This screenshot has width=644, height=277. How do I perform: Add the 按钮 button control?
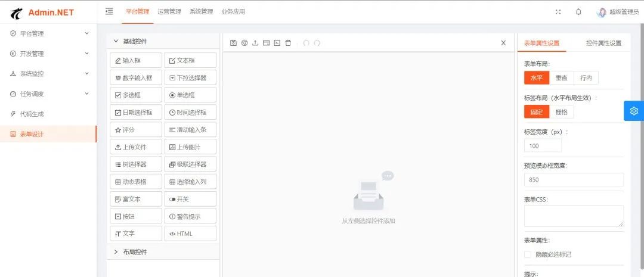[x=136, y=216]
